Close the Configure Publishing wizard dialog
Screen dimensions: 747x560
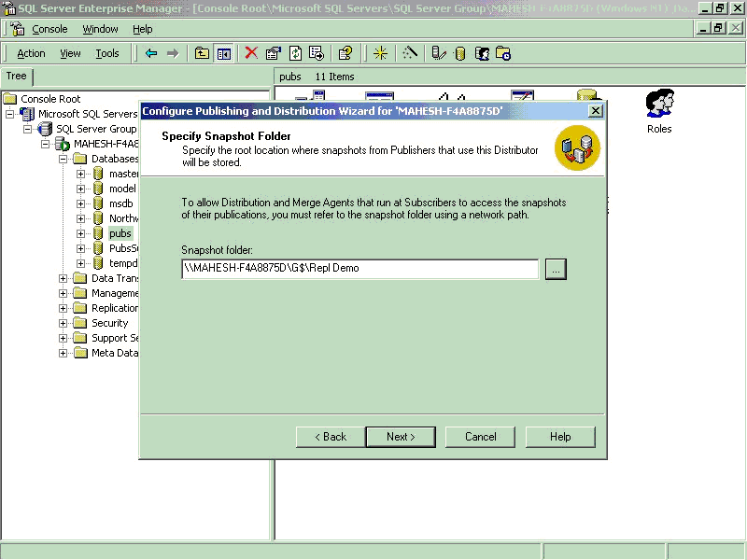596,111
